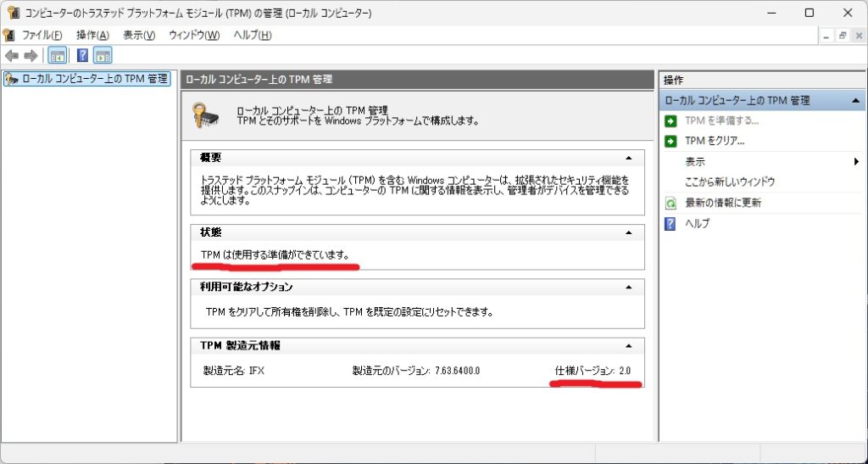Viewport: 868px width, 464px height.
Task: Collapse the actions pane header group
Action: coord(857,100)
